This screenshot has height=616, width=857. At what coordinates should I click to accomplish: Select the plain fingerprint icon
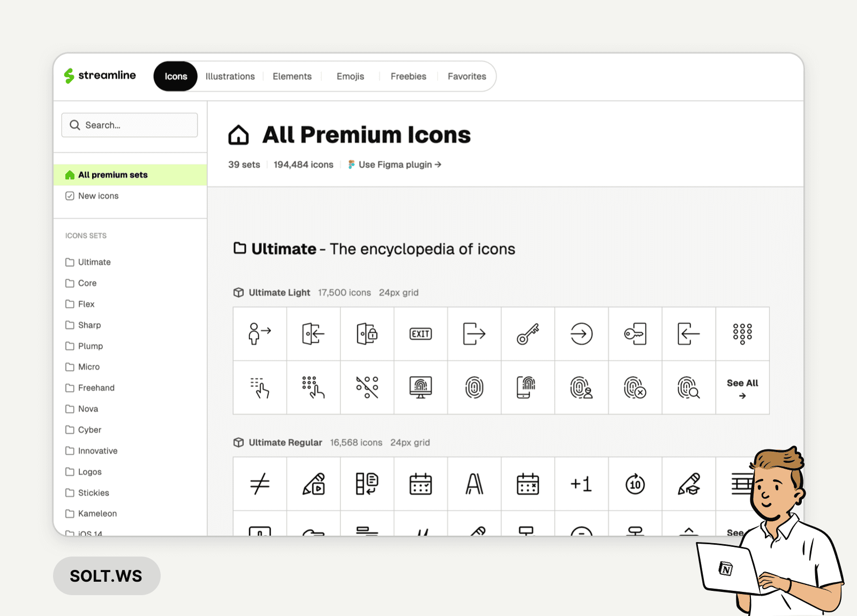(x=474, y=387)
